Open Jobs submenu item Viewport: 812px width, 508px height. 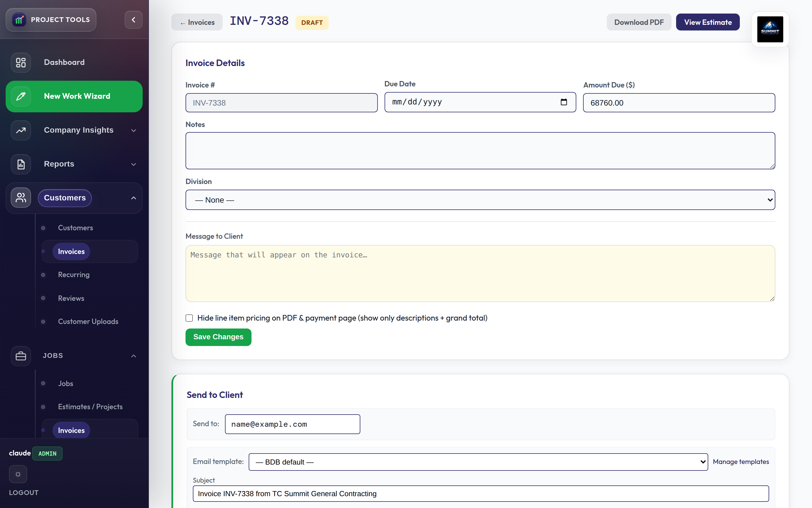pos(65,383)
